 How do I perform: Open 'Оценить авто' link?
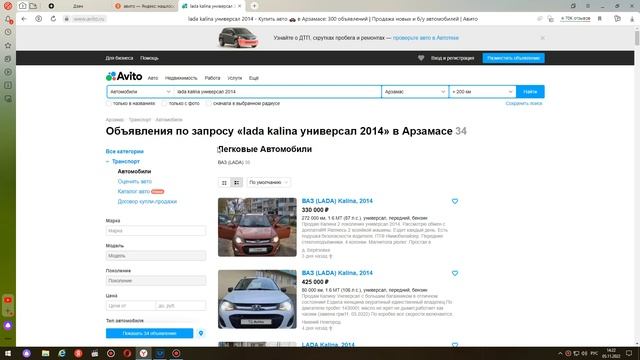tap(135, 181)
